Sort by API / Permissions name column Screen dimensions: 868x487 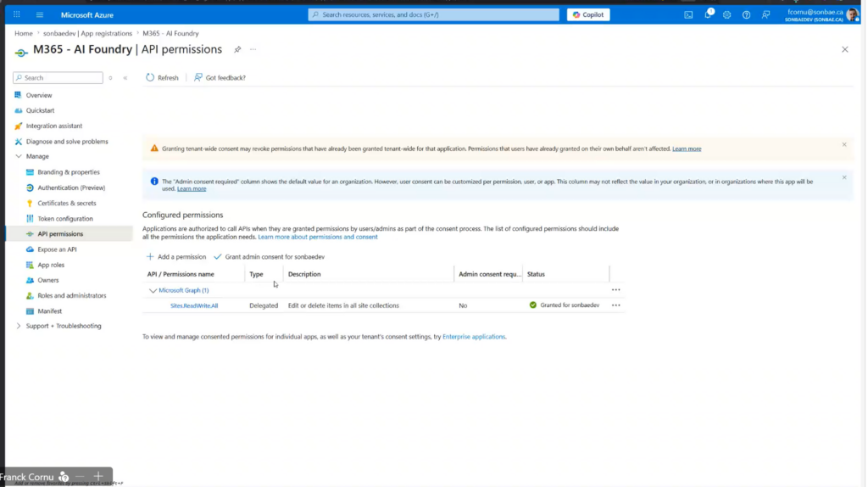(181, 274)
